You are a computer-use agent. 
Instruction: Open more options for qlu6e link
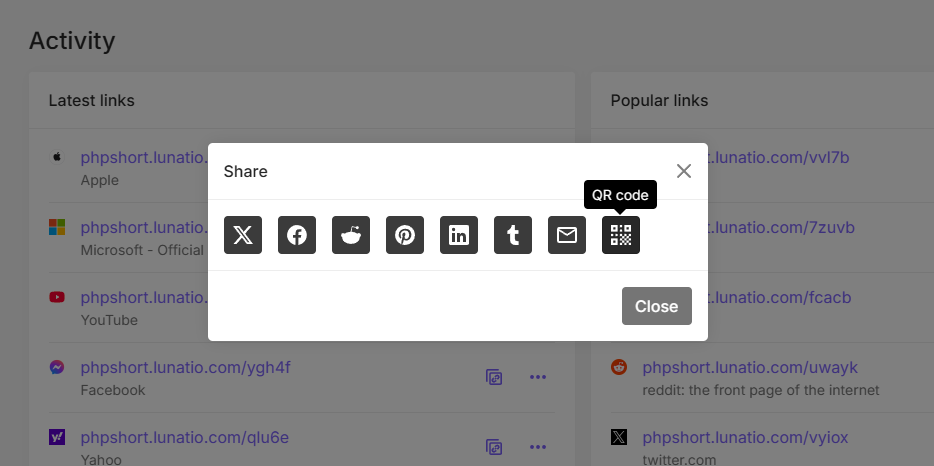(x=538, y=447)
